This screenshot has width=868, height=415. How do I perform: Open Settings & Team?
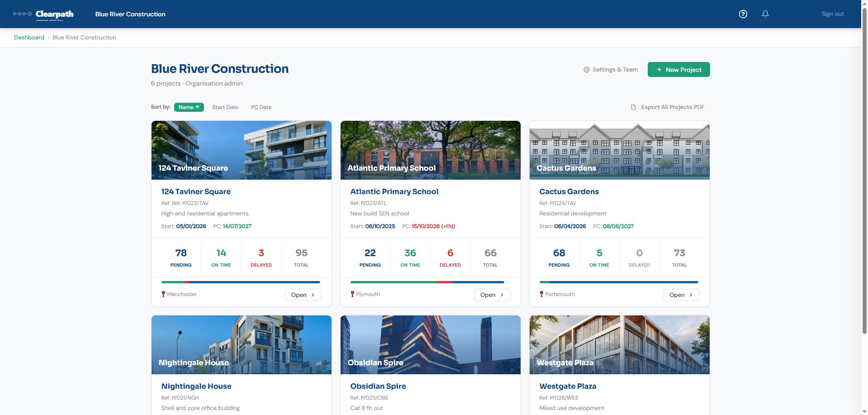coord(611,70)
